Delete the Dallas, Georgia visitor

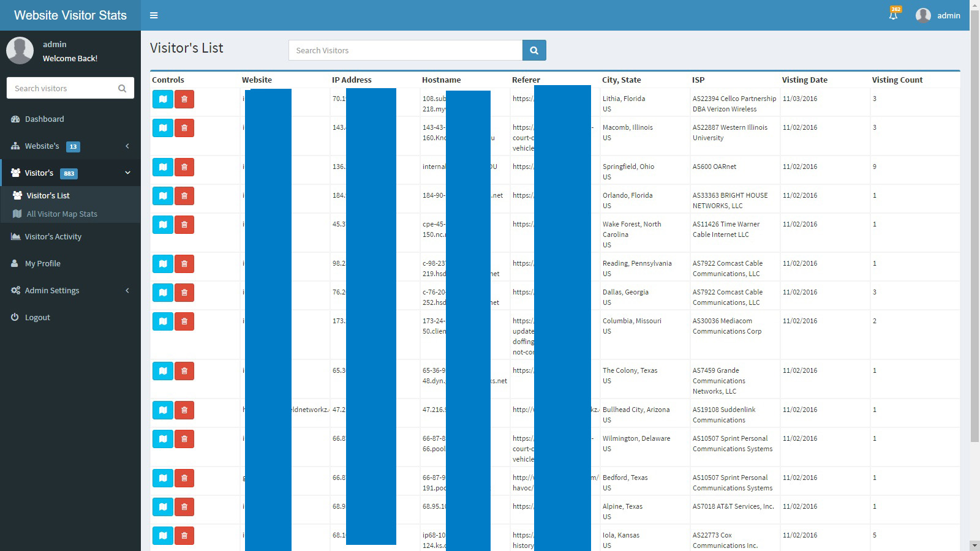pos(184,292)
